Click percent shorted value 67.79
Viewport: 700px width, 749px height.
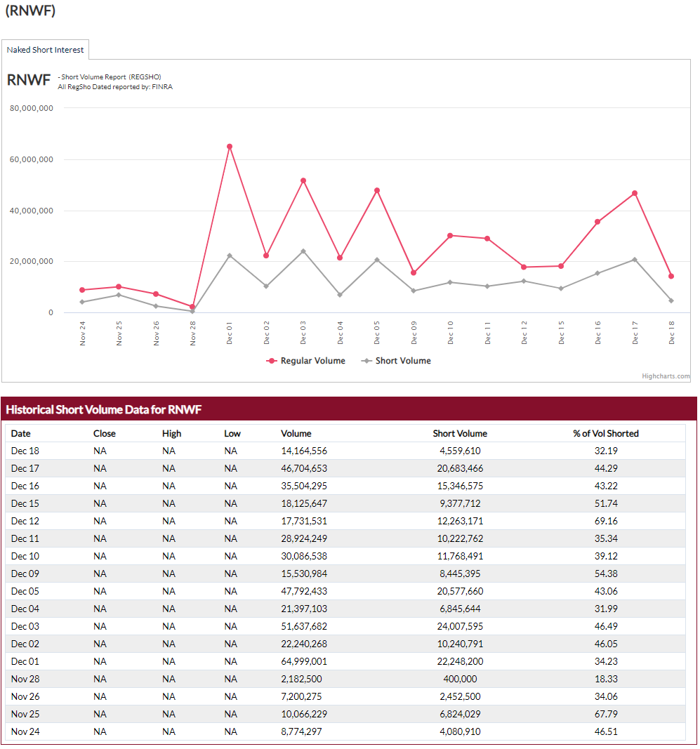pos(606,714)
